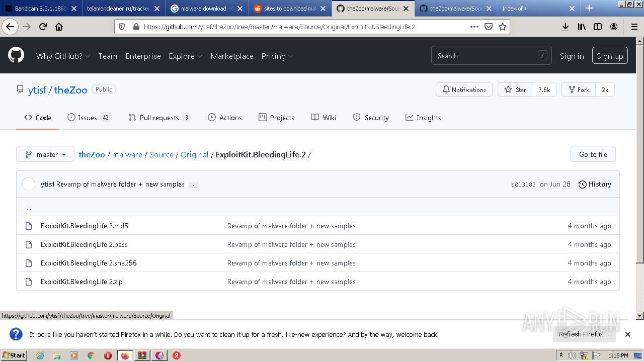Open Firefox downloads arrow icon

pyautogui.click(x=566, y=27)
